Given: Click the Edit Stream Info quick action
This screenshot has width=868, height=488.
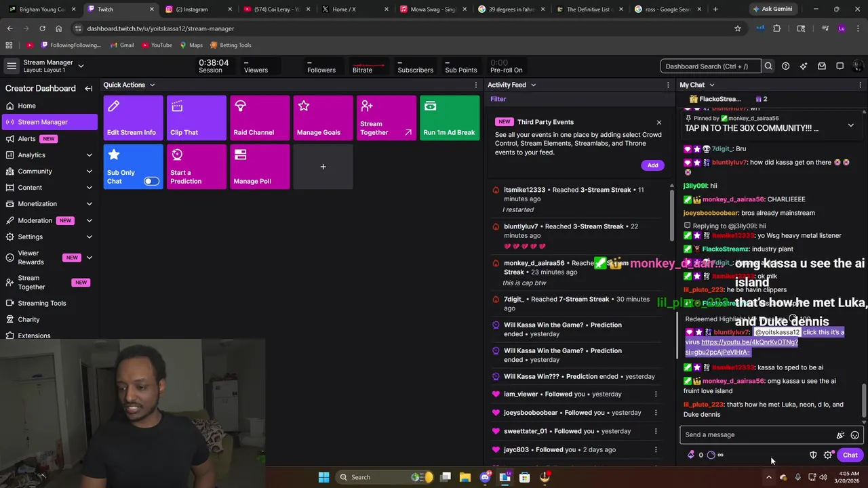Looking at the screenshot, I should click(133, 118).
